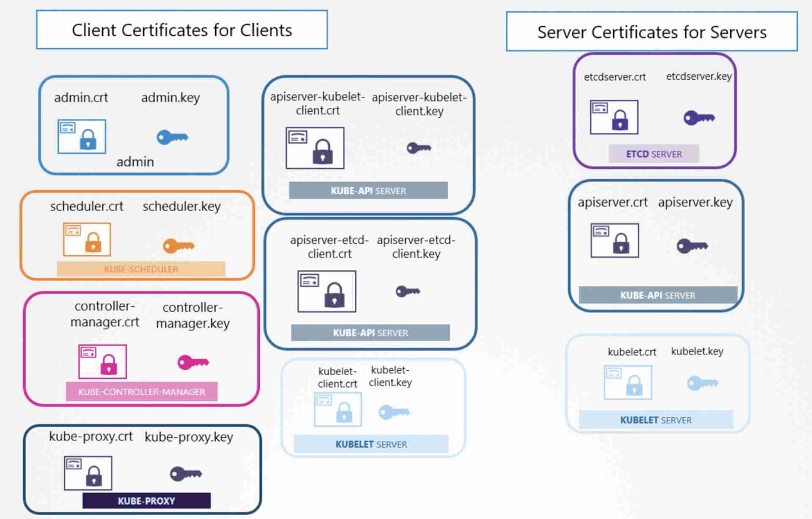Select the apiserver-etcd-client.key key icon

(408, 291)
